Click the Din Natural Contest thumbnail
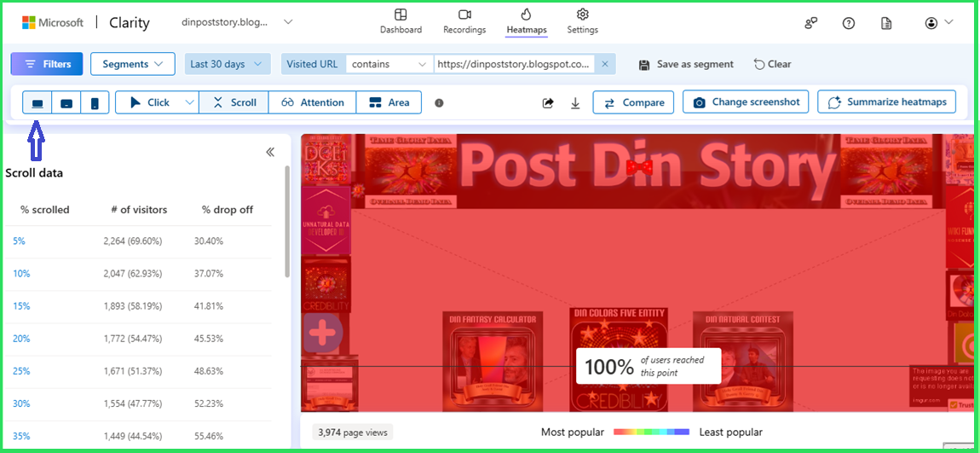 point(742,362)
